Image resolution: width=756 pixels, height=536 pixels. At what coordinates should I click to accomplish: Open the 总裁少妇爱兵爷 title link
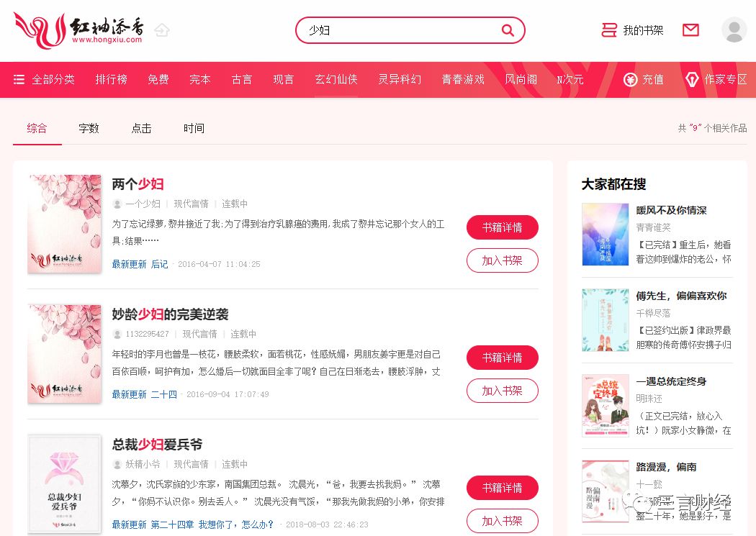point(157,444)
